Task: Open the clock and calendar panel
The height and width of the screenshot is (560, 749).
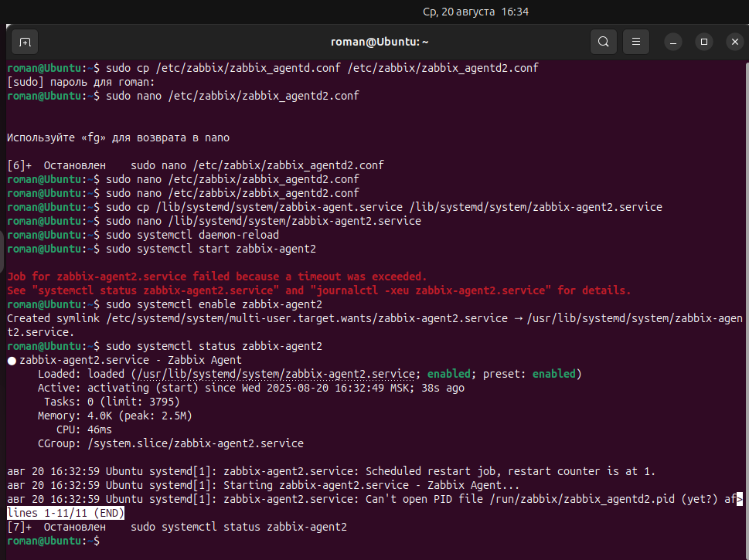Action: [x=476, y=12]
